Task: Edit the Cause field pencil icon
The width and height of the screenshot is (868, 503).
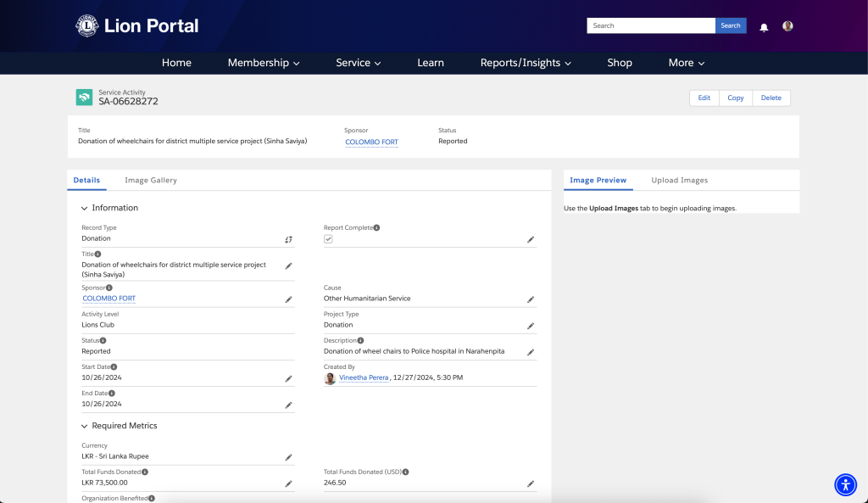Action: coord(531,299)
